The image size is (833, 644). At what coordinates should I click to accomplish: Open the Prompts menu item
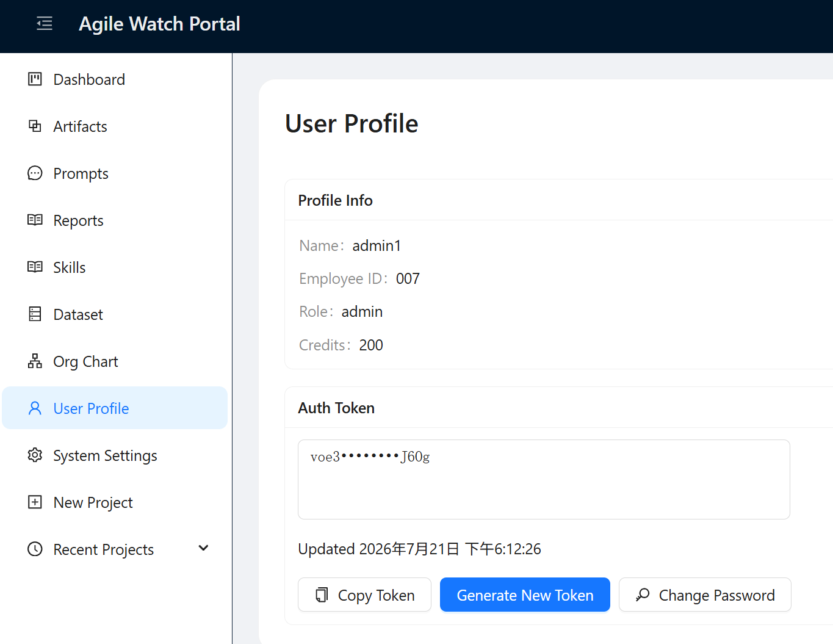point(115,173)
